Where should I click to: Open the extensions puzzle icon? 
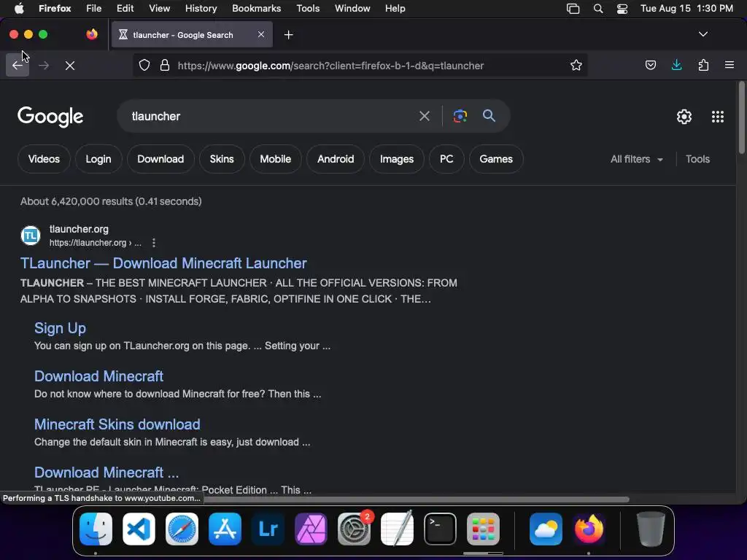pyautogui.click(x=703, y=65)
